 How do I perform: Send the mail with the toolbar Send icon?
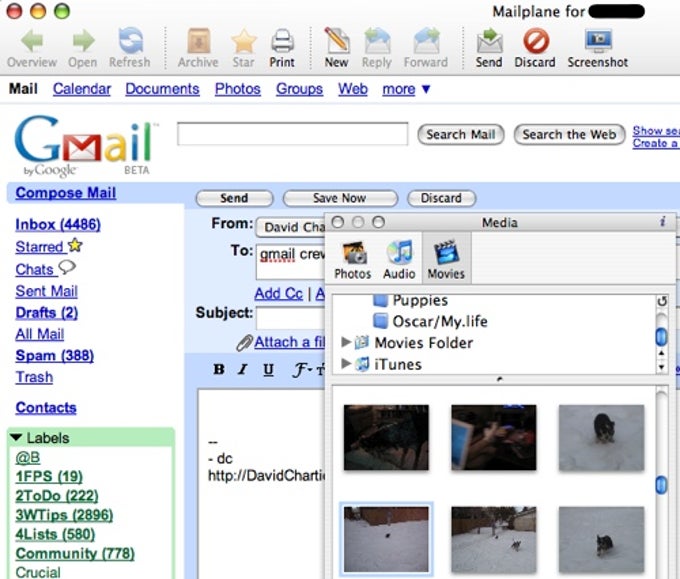489,41
